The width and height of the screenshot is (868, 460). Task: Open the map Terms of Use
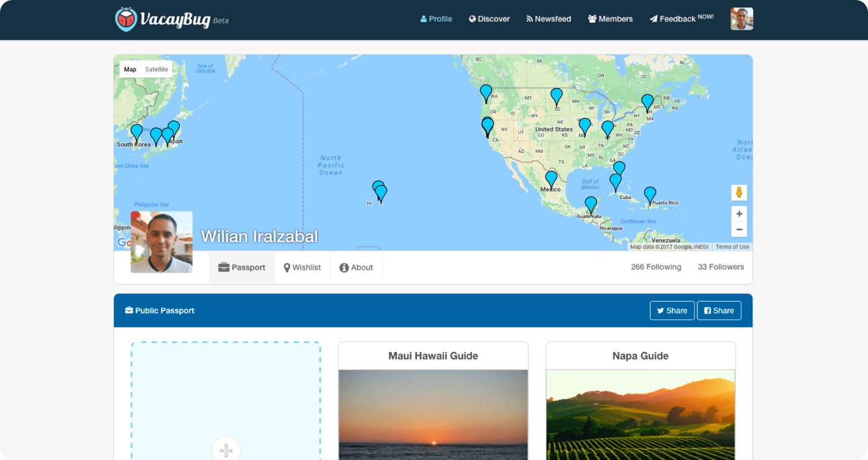(x=732, y=247)
